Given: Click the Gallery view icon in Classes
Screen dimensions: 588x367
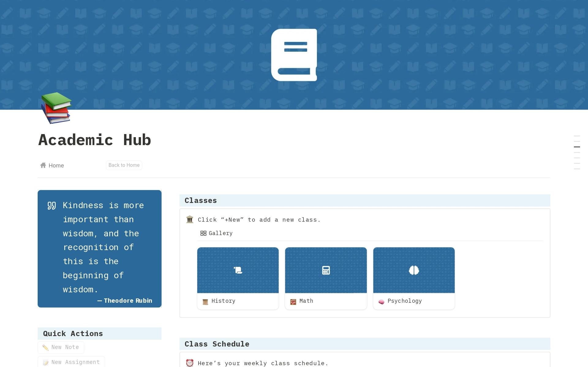Looking at the screenshot, I should (x=204, y=233).
